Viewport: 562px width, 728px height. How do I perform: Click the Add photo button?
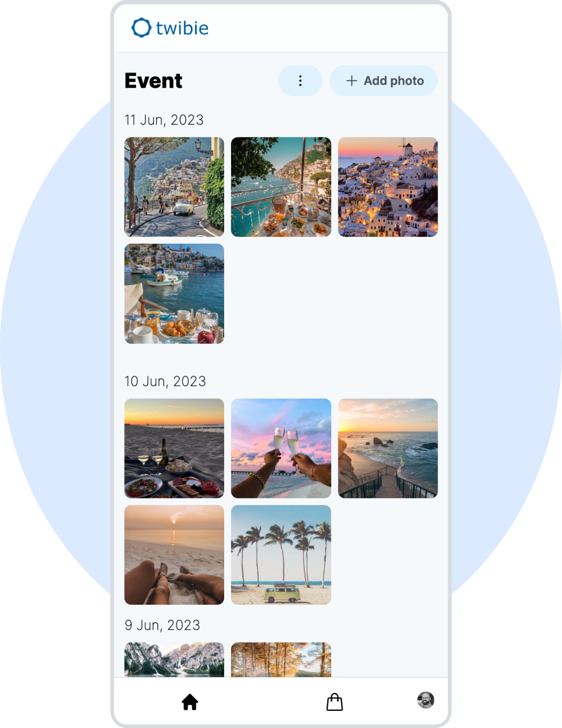click(x=383, y=81)
